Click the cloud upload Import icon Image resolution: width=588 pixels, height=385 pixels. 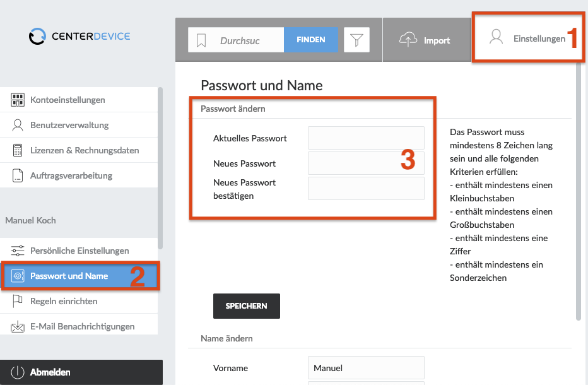[408, 39]
